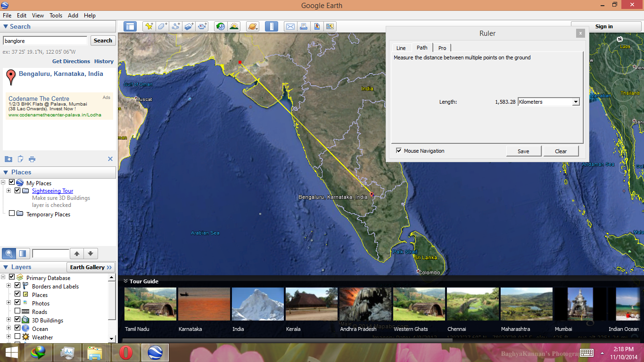Expand Borders and Labels tree node

(x=8, y=286)
